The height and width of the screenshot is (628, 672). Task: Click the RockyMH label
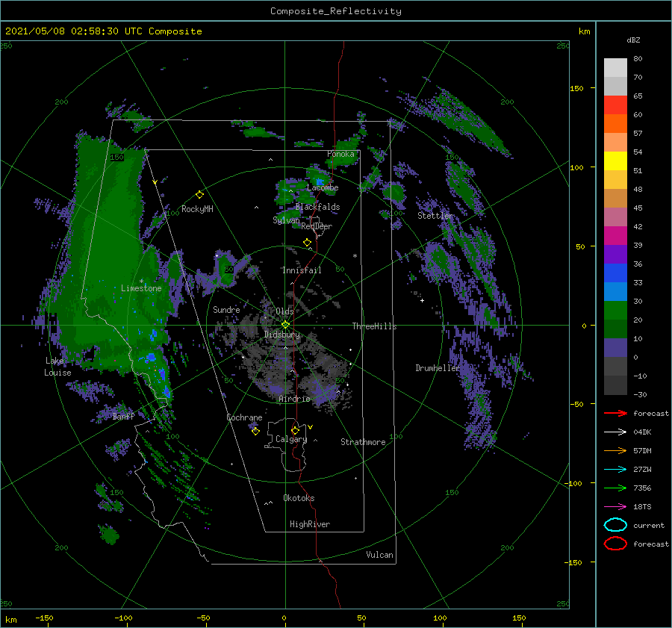click(197, 209)
